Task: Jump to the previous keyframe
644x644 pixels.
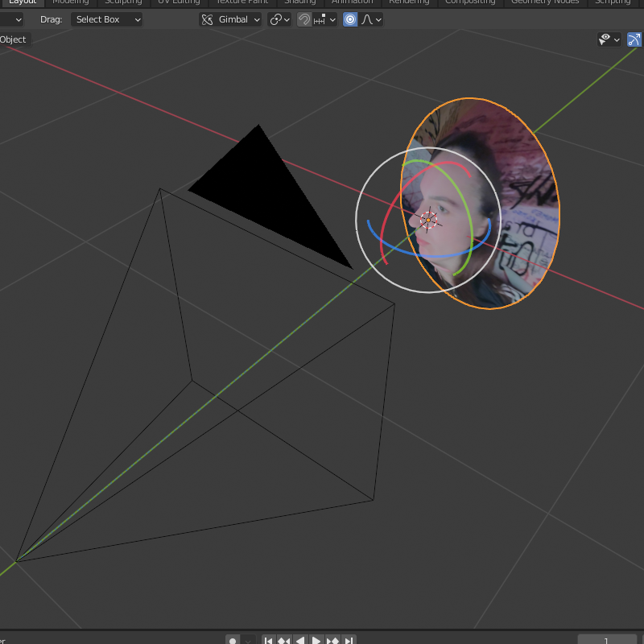Action: coord(284,640)
